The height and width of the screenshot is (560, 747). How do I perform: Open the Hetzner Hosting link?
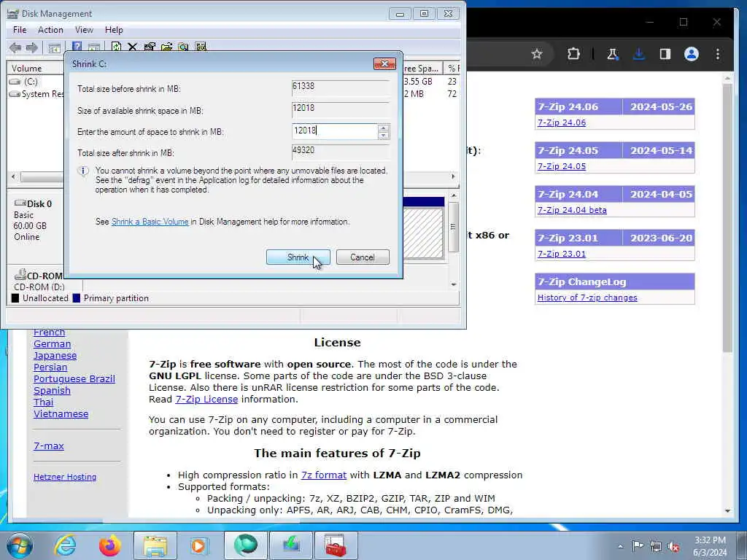[65, 477]
